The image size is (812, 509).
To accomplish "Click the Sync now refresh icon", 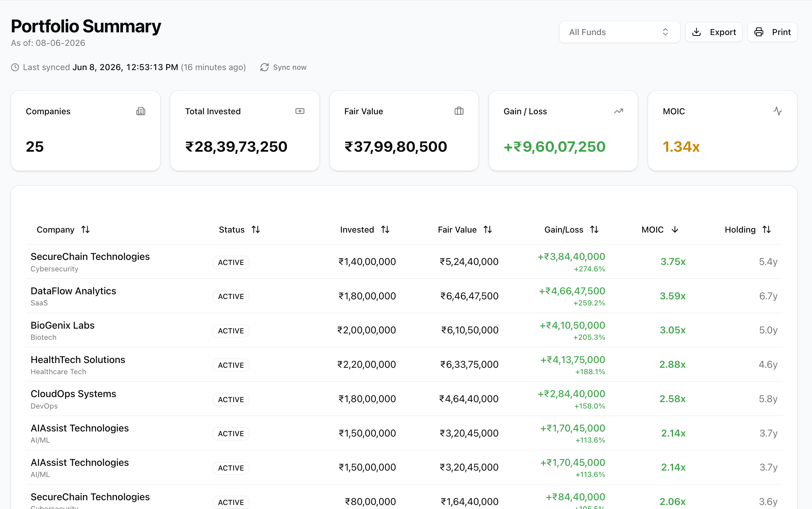I will point(264,67).
